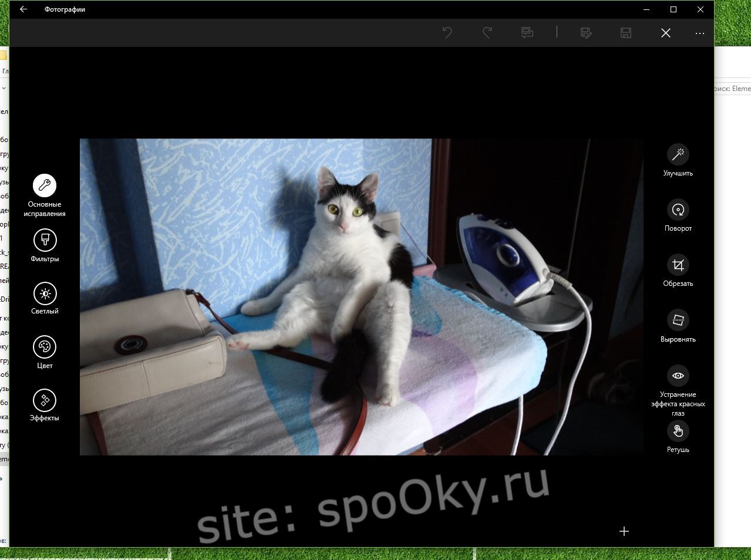Toggle the red-eye removal tool
Viewport: 751px width, 560px height.
(x=678, y=375)
